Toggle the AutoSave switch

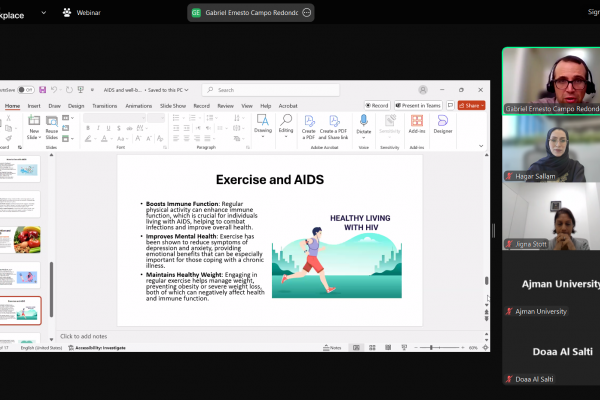pos(26,90)
